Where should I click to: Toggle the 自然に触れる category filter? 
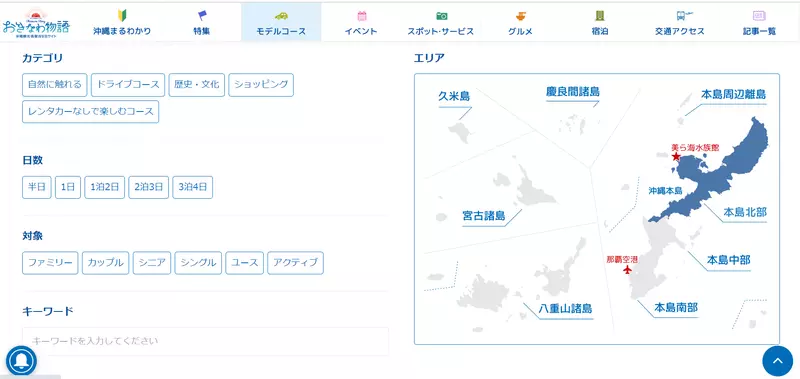(55, 85)
